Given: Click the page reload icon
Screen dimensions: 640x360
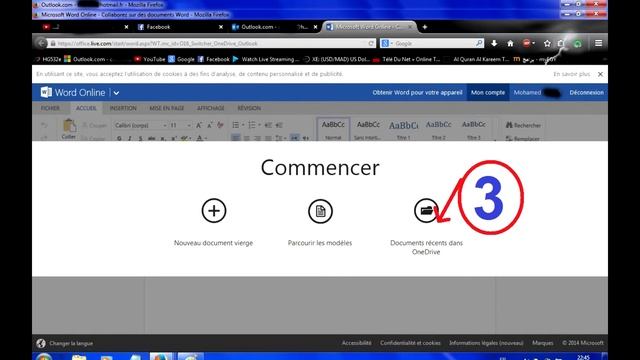Looking at the screenshot, I should (x=371, y=43).
